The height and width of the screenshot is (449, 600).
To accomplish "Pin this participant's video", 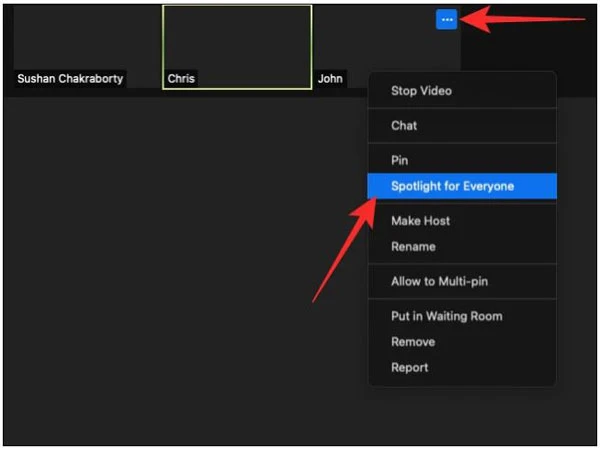I will (462, 160).
